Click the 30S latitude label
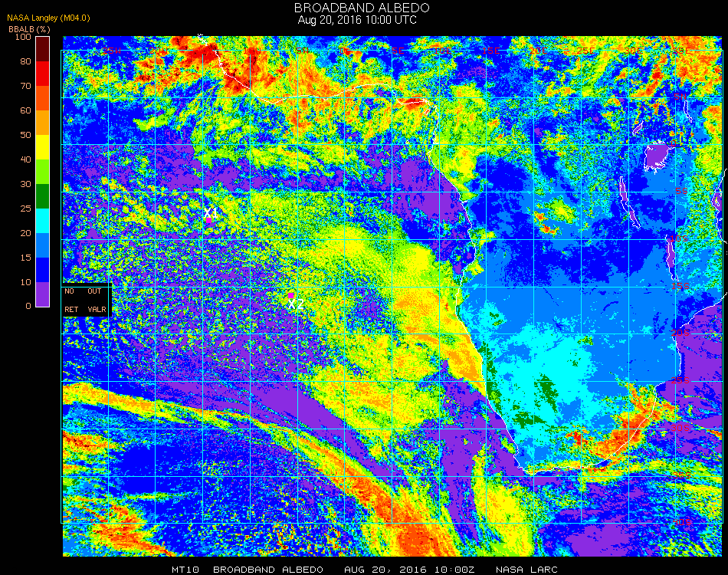This screenshot has height=575, width=728. 680,428
